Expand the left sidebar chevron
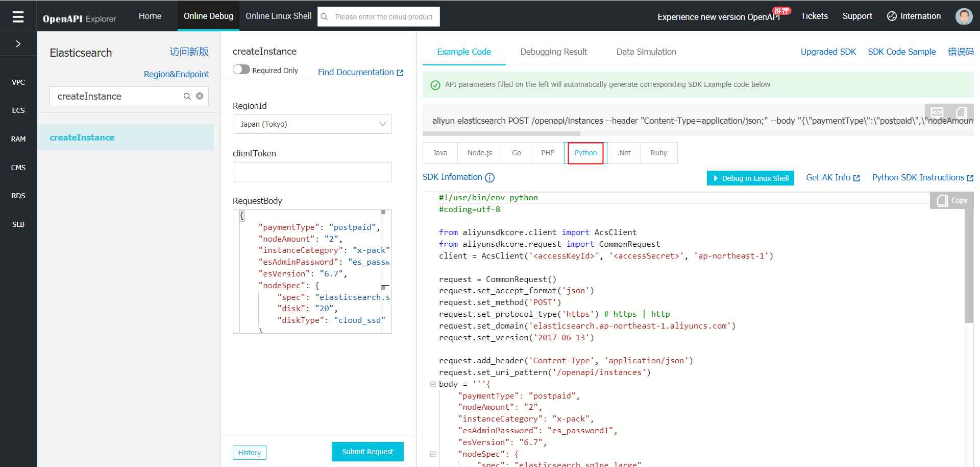This screenshot has width=980, height=467. coord(18,44)
